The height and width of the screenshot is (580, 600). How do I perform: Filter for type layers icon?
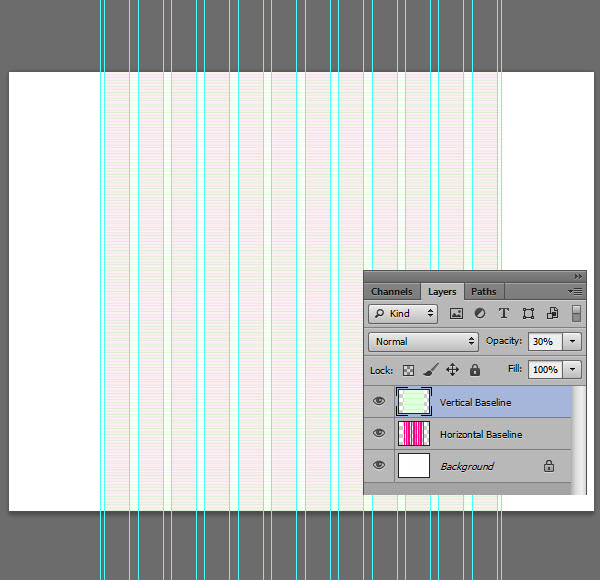[x=504, y=313]
